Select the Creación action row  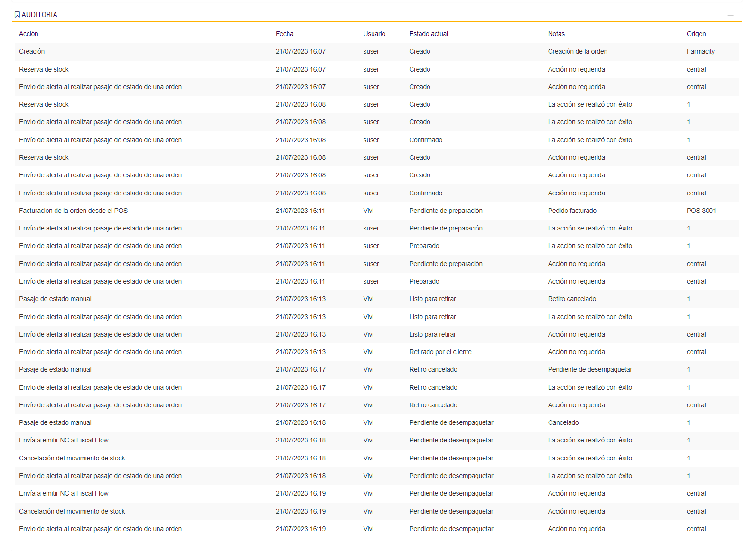(32, 51)
